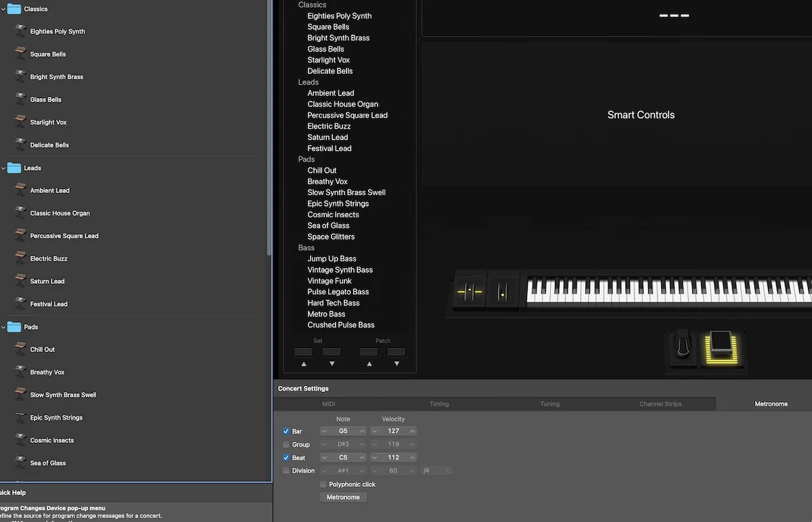Select the Bright Synth Brass patch icon
Viewport: 812px width, 522px height.
[x=20, y=77]
